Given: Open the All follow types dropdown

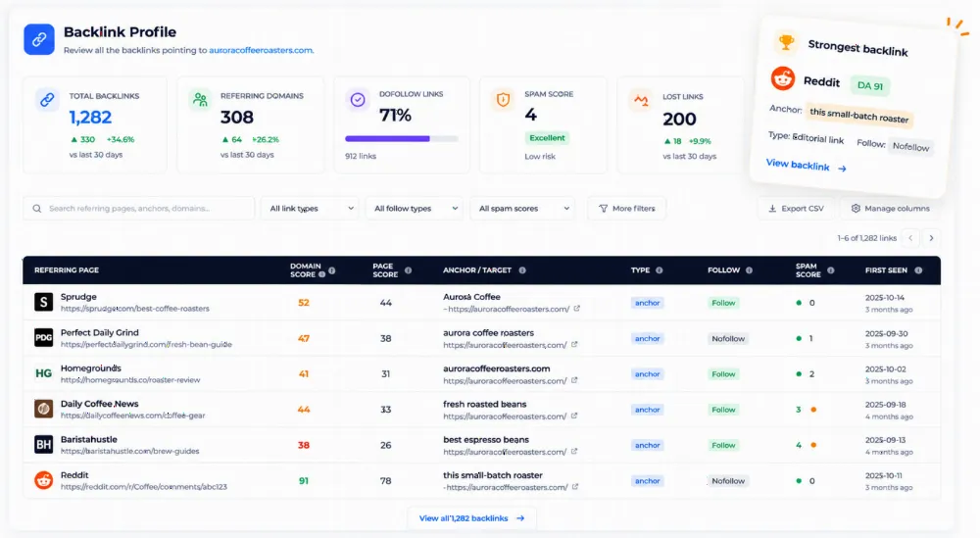Looking at the screenshot, I should click(x=415, y=208).
